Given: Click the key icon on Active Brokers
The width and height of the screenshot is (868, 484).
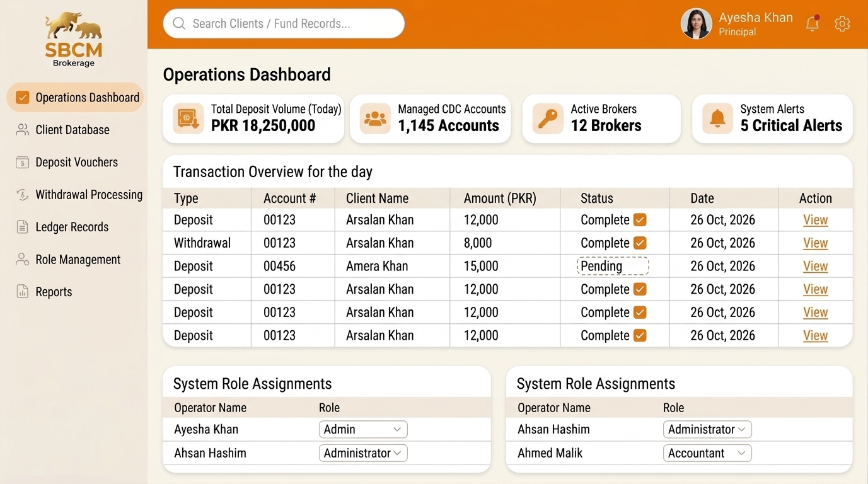Looking at the screenshot, I should [548, 118].
